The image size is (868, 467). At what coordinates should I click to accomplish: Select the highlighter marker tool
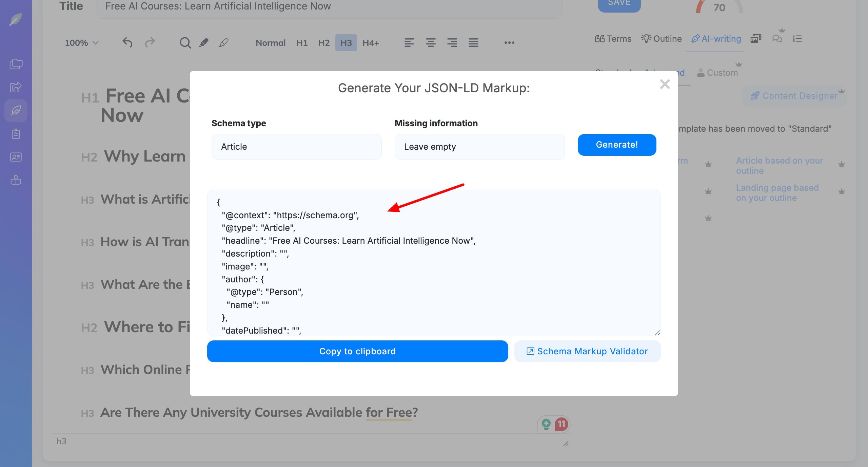tap(203, 43)
